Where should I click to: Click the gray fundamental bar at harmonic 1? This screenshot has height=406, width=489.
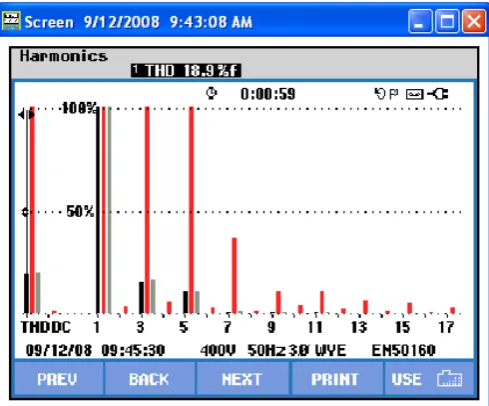(109, 210)
